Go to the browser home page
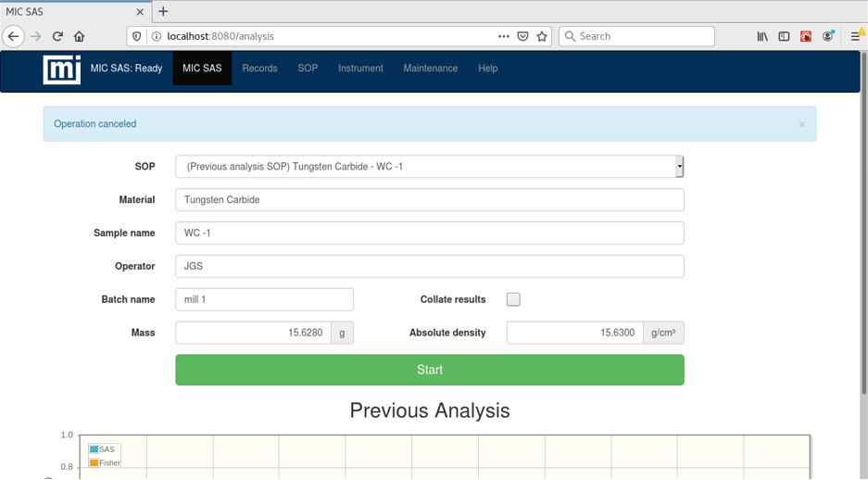 tap(79, 36)
